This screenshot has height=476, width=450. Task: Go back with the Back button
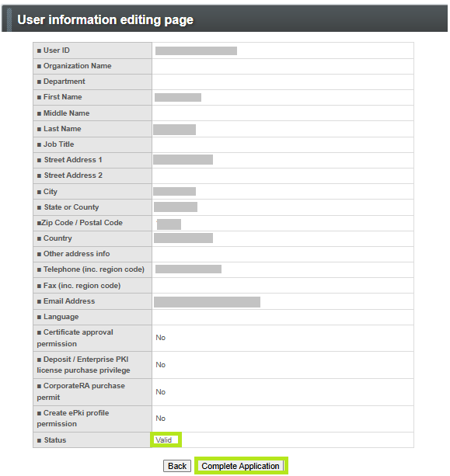[x=177, y=466]
